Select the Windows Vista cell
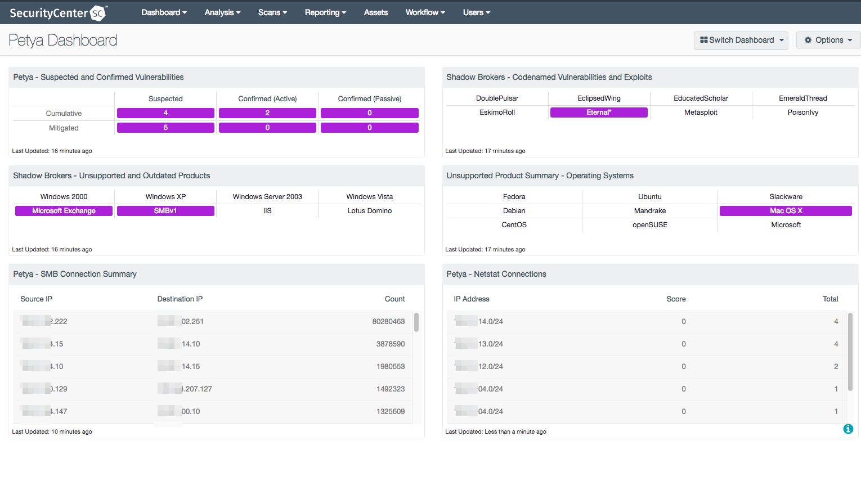This screenshot has height=504, width=861. 370,197
